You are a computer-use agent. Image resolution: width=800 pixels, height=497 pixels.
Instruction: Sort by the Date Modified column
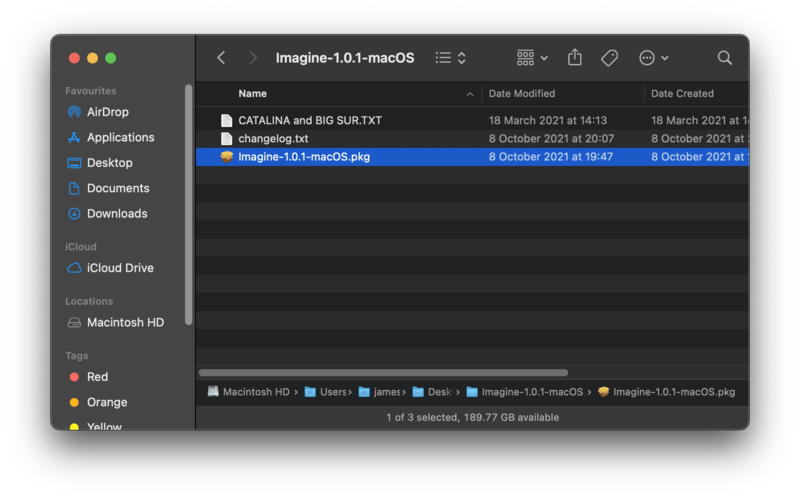(x=522, y=94)
